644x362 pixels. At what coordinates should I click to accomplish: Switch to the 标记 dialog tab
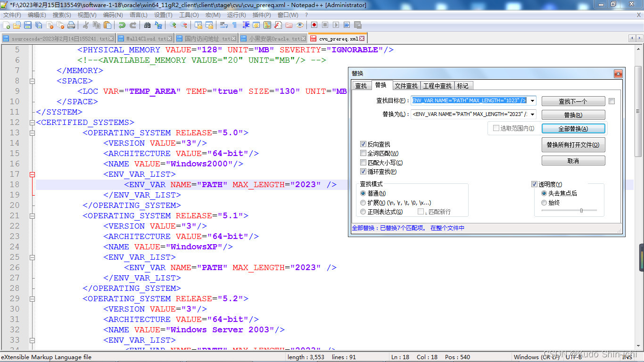463,86
